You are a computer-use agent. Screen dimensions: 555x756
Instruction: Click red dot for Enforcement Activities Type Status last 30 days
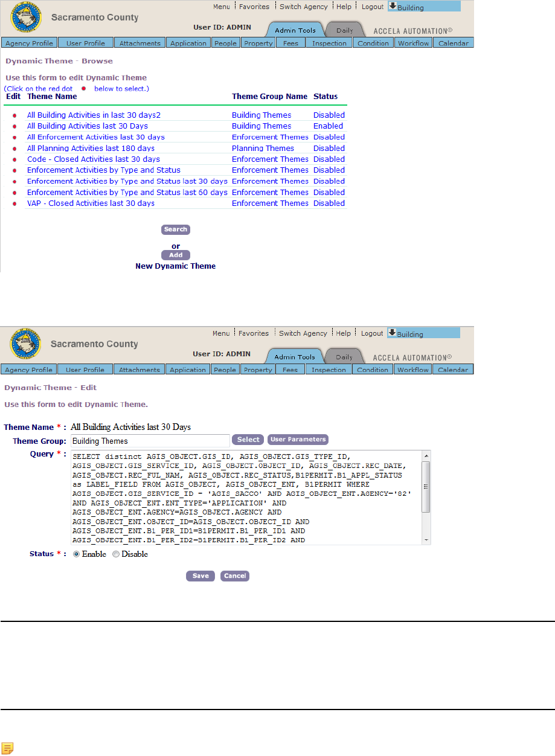(14, 181)
